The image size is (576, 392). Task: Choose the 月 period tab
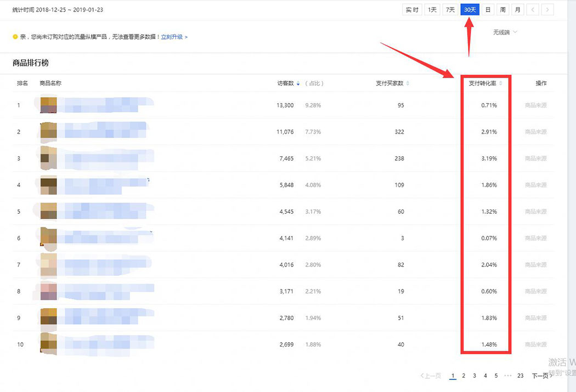518,10
